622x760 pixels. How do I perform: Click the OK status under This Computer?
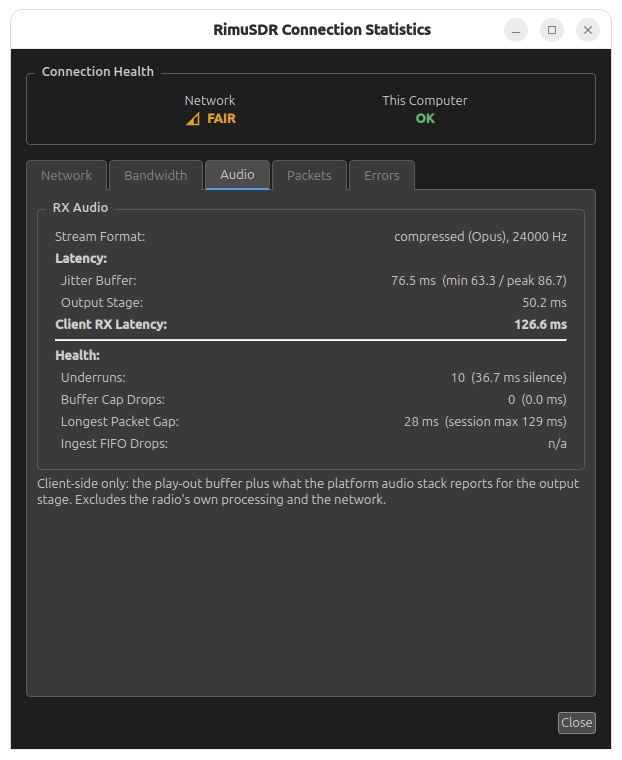[425, 119]
